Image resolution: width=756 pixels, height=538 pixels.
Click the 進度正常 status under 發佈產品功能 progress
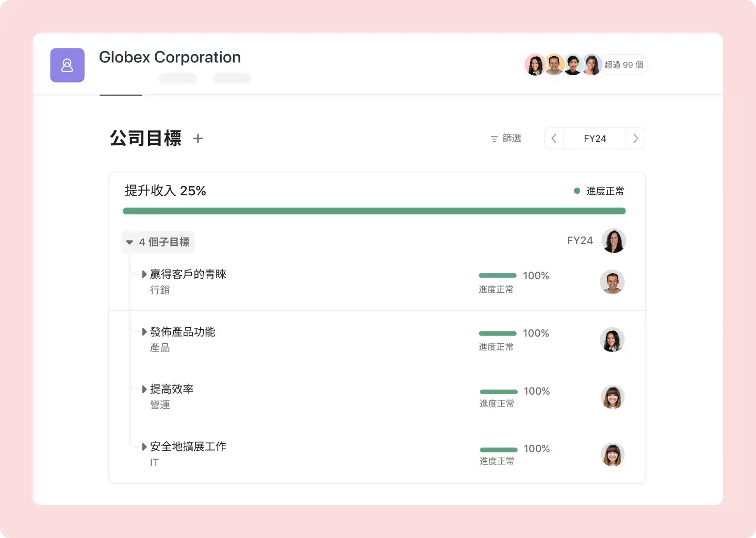coord(496,347)
